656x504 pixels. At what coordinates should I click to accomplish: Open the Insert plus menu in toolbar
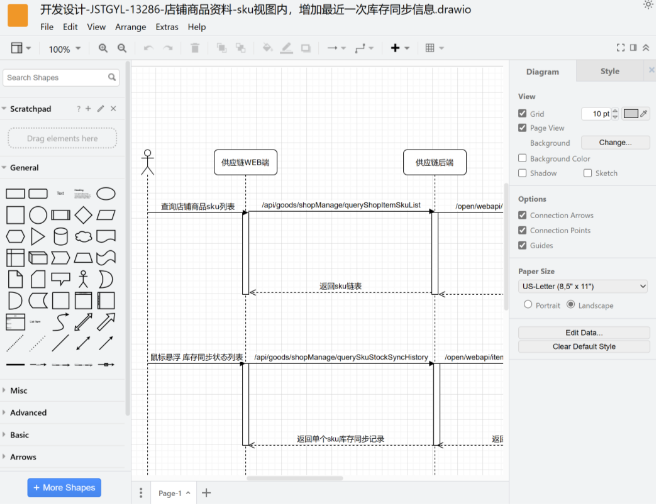tap(398, 48)
